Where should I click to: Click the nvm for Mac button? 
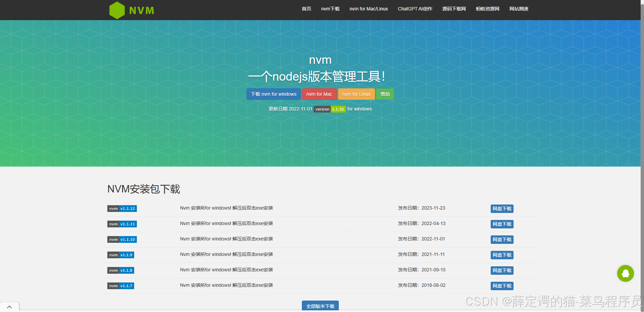[319, 94]
